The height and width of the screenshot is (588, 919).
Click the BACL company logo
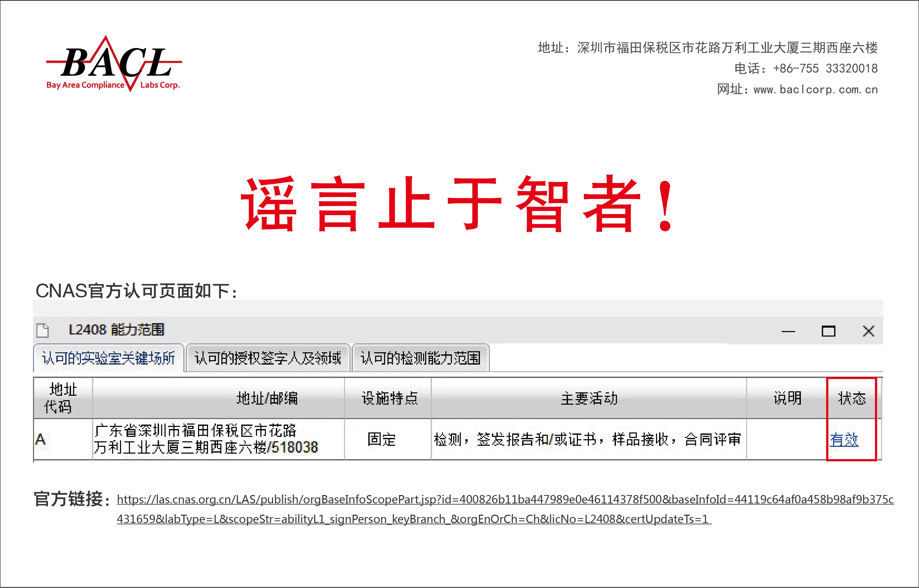tap(114, 64)
